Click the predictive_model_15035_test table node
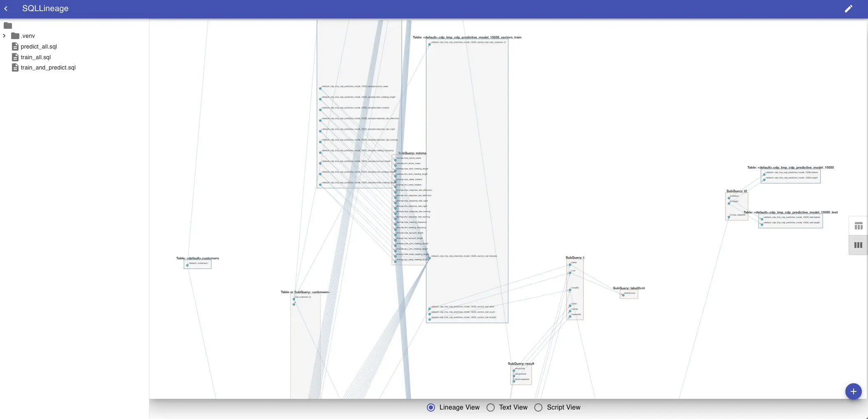868x419 pixels. [790, 221]
